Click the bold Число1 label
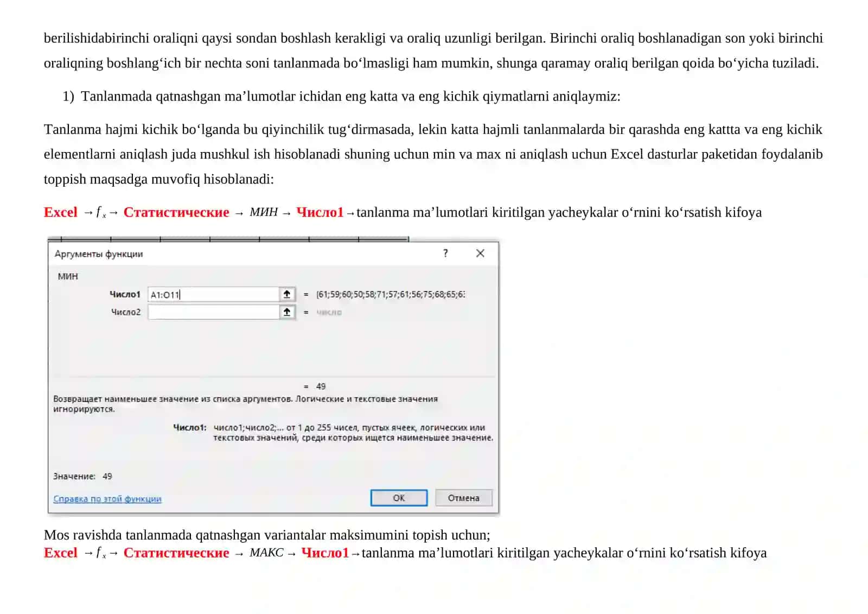 [125, 294]
